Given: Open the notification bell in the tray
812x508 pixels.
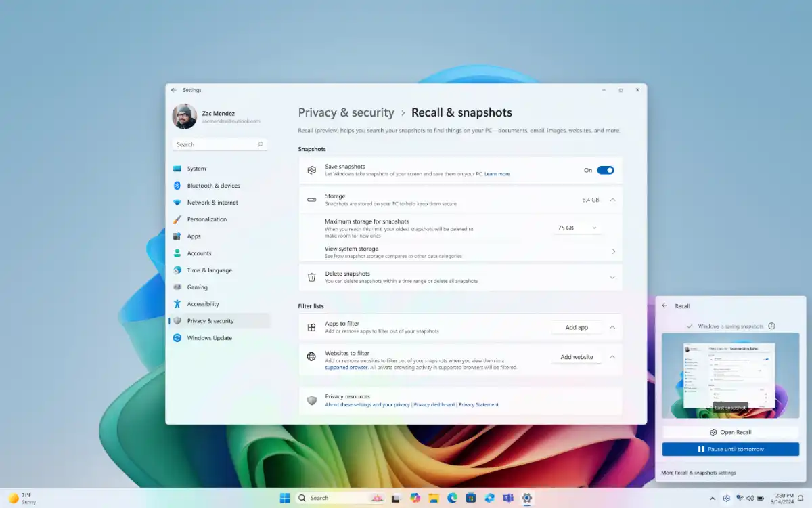Looking at the screenshot, I should [x=800, y=498].
